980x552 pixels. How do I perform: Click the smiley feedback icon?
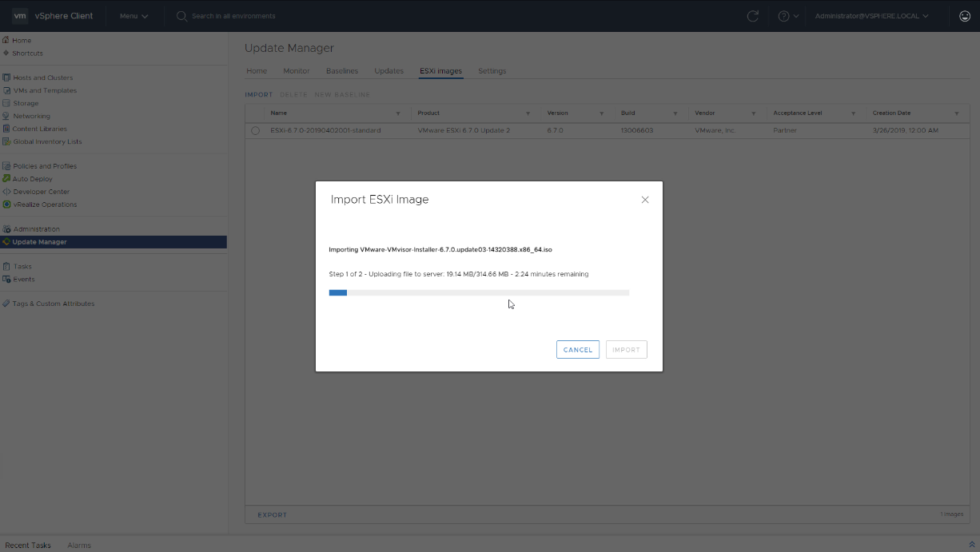point(965,16)
